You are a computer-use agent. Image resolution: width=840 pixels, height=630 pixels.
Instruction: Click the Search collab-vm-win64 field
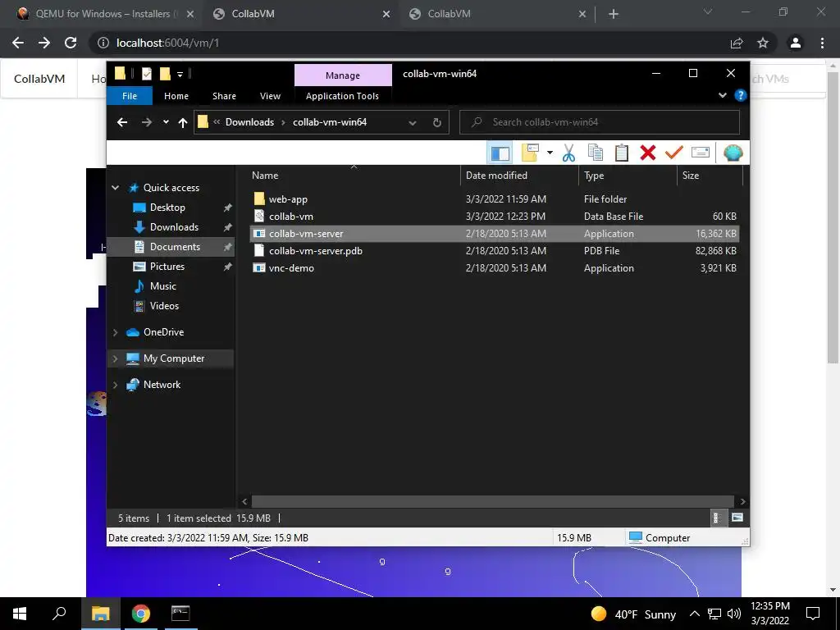pyautogui.click(x=600, y=122)
